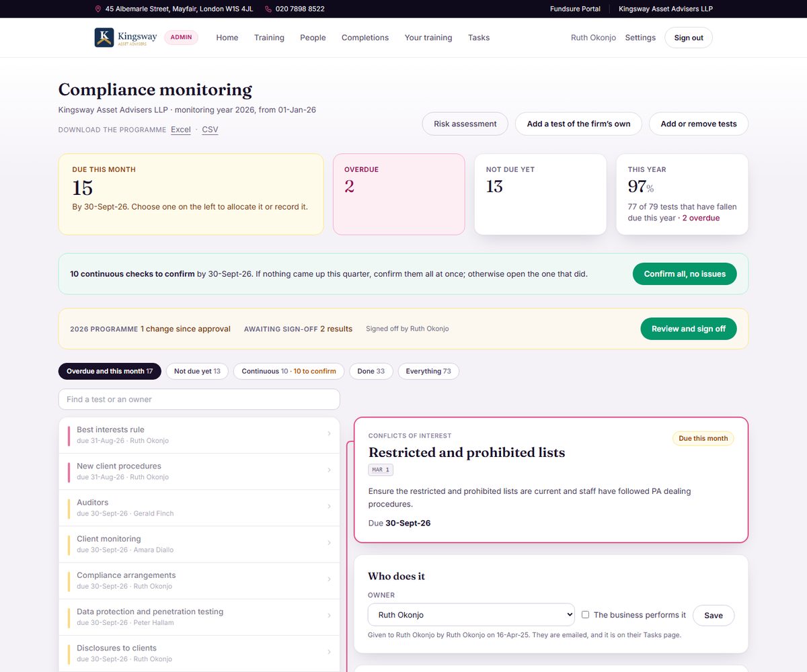Open the Your training menu item
Viewport: 807px width, 672px height.
point(428,38)
